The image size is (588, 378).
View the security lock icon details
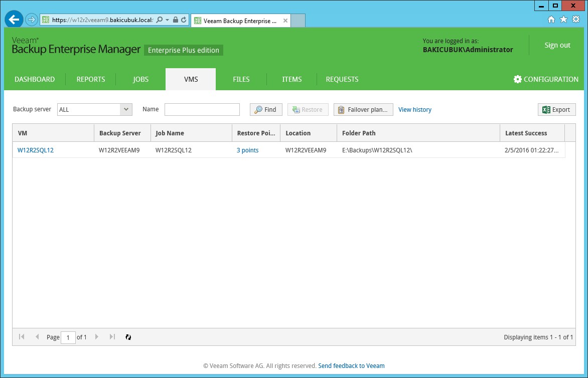(x=175, y=20)
